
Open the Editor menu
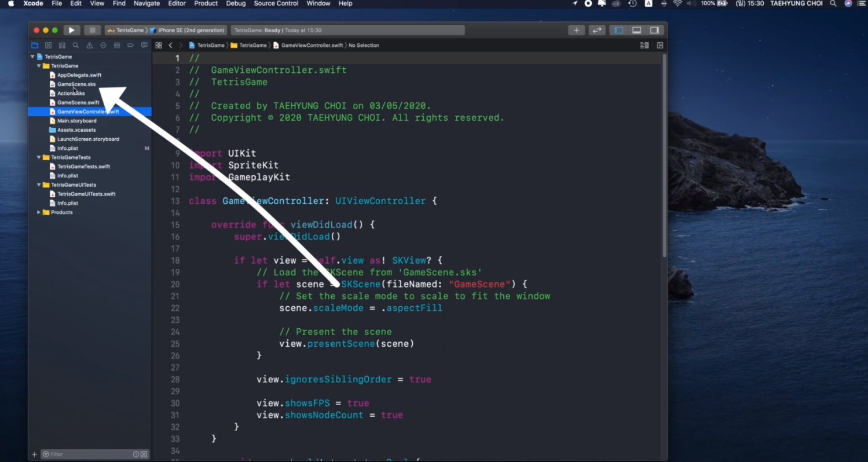[177, 4]
